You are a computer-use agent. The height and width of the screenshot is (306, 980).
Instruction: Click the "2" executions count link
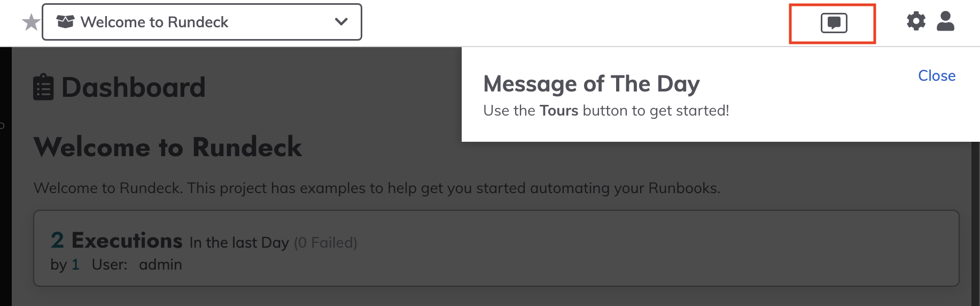point(57,241)
